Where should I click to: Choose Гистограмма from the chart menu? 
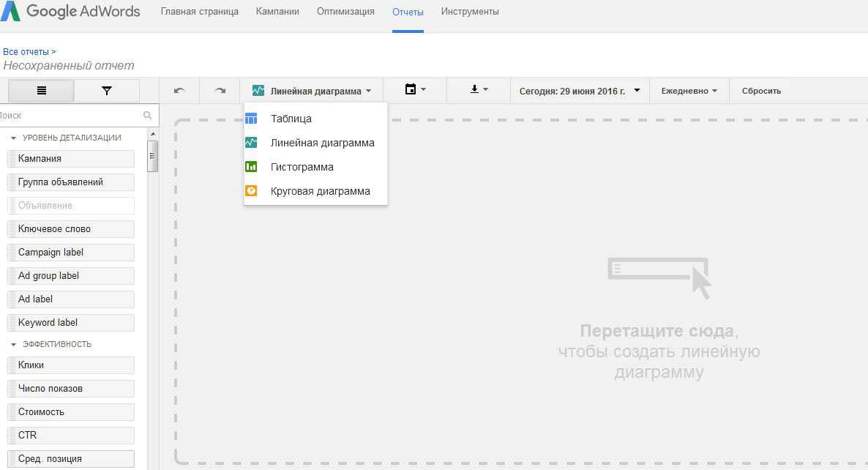coord(302,167)
